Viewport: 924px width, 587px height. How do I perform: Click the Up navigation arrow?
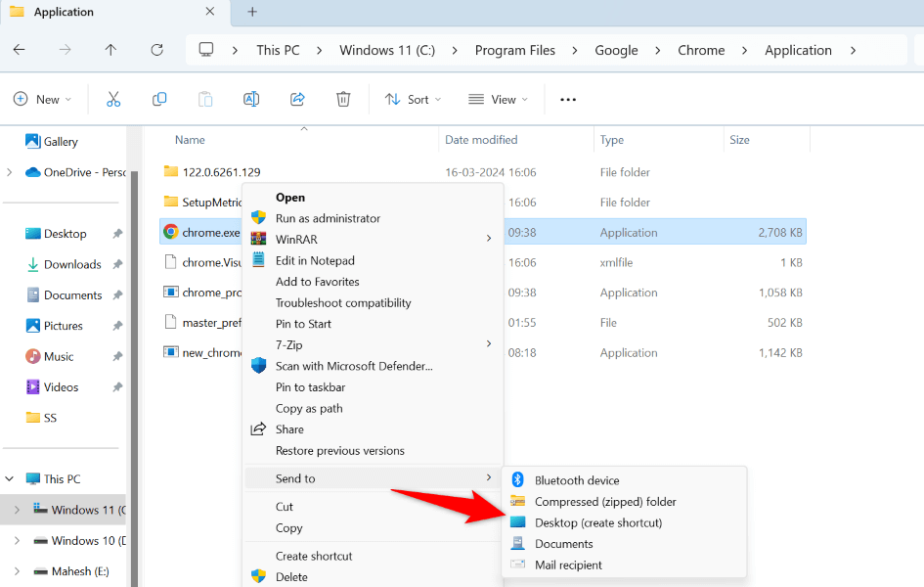pyautogui.click(x=110, y=49)
